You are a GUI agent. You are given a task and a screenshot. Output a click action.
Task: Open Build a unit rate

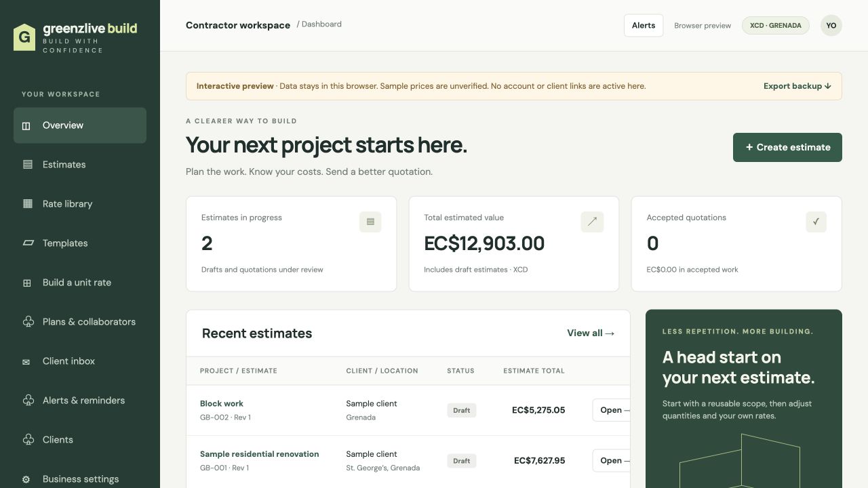(x=80, y=283)
